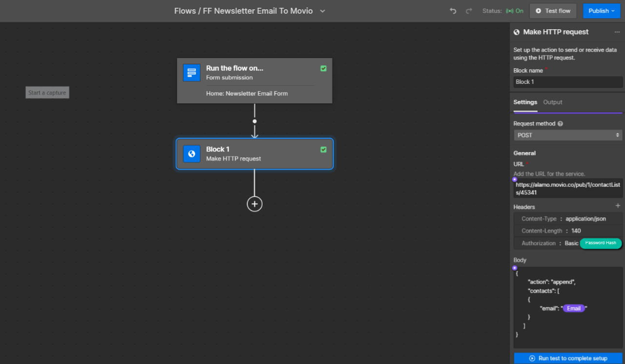Click the green checkmark on the trigger block
The width and height of the screenshot is (625, 364).
[323, 69]
